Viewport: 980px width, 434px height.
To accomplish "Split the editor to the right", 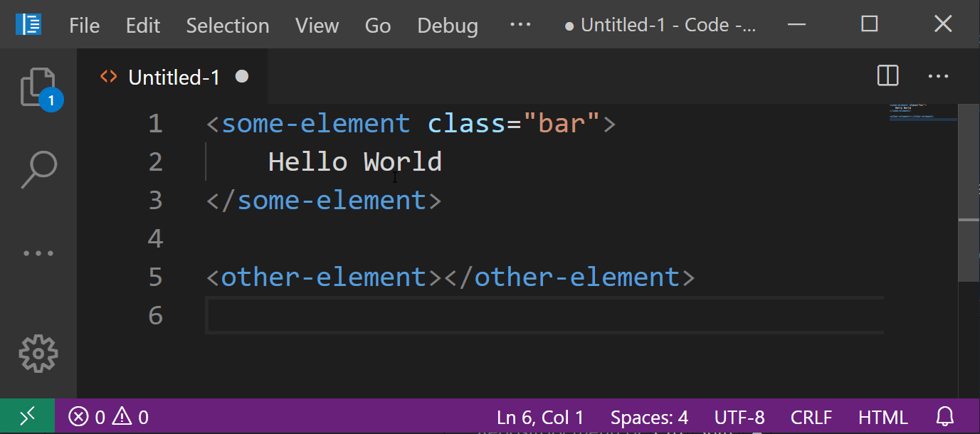I will pos(888,76).
